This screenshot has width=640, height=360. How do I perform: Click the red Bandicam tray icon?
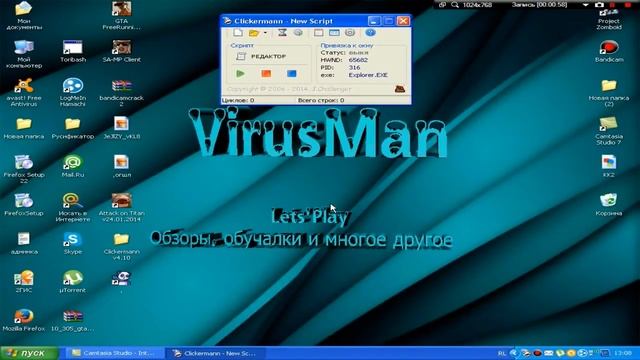click(537, 353)
